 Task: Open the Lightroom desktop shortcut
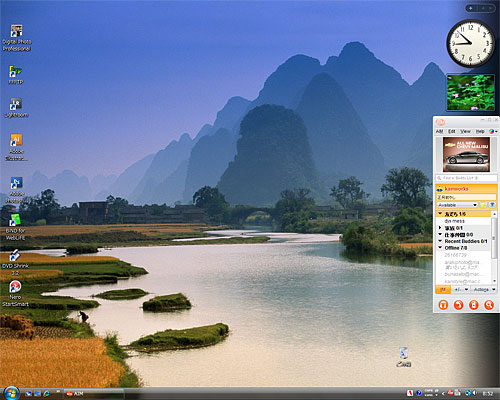[x=16, y=108]
